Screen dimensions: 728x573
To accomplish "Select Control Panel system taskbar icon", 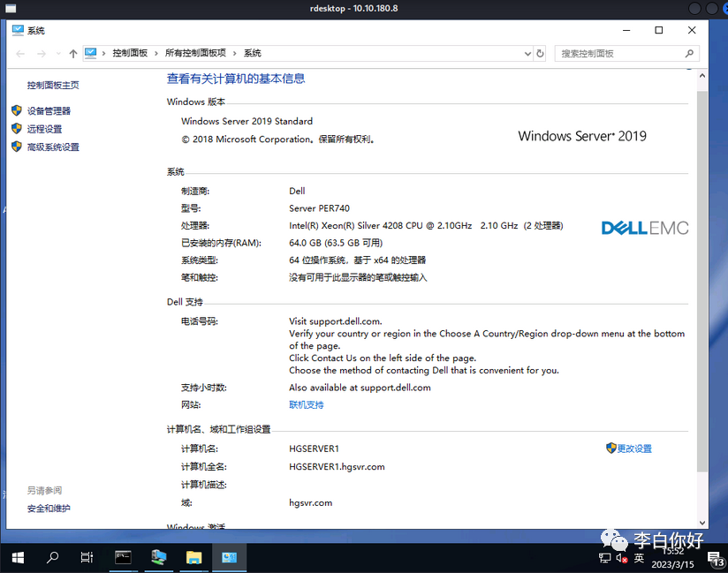I will [x=230, y=557].
